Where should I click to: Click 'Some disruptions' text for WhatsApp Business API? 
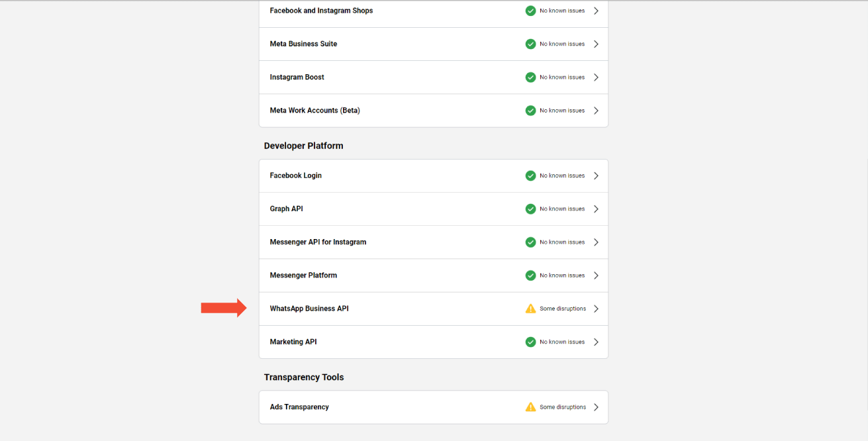pos(563,309)
